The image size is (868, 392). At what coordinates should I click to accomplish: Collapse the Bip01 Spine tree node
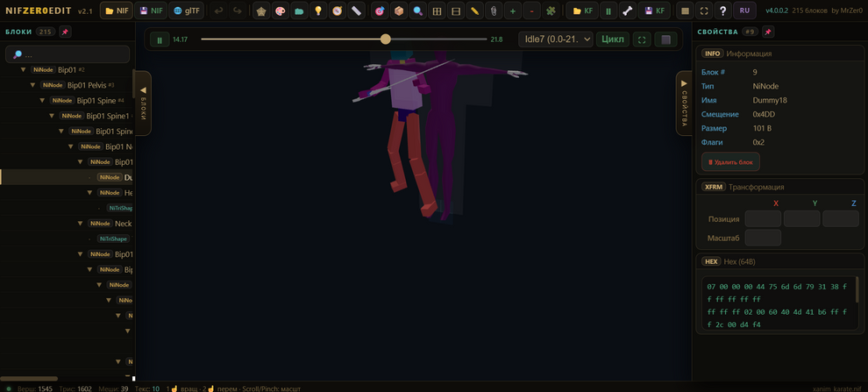[x=43, y=100]
